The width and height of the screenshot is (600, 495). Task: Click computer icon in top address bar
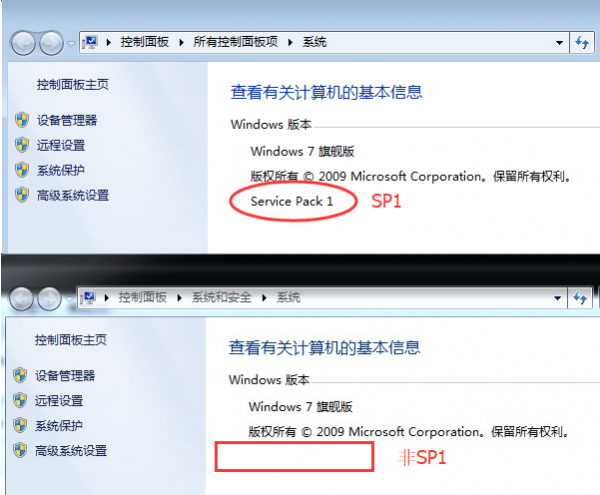(90, 42)
